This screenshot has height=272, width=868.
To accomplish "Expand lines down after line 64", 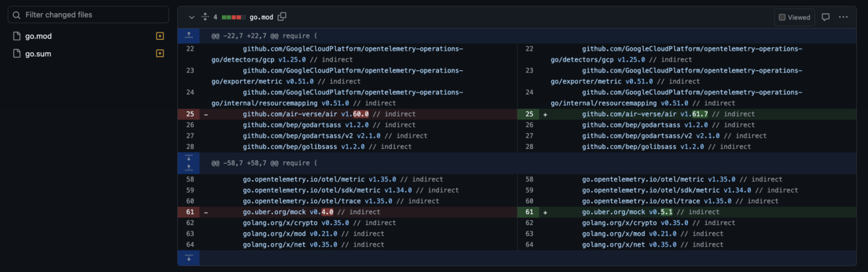I will (x=189, y=258).
